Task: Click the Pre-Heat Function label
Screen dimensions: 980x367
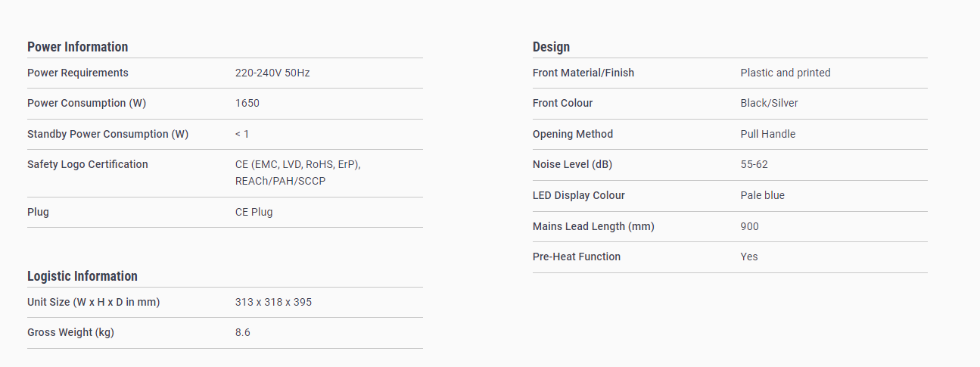Action: (x=577, y=257)
